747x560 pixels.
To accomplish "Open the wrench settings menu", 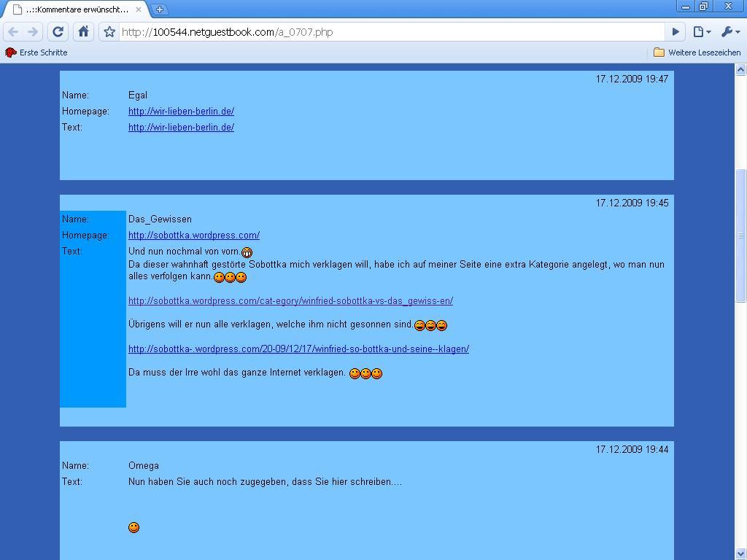I will click(730, 32).
